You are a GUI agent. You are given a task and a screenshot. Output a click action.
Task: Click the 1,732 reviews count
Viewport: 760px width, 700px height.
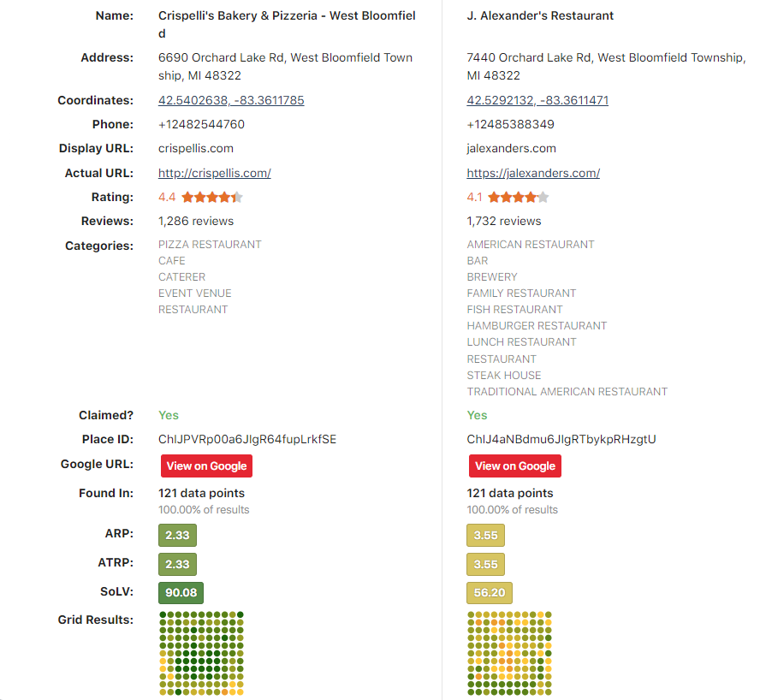tap(504, 222)
